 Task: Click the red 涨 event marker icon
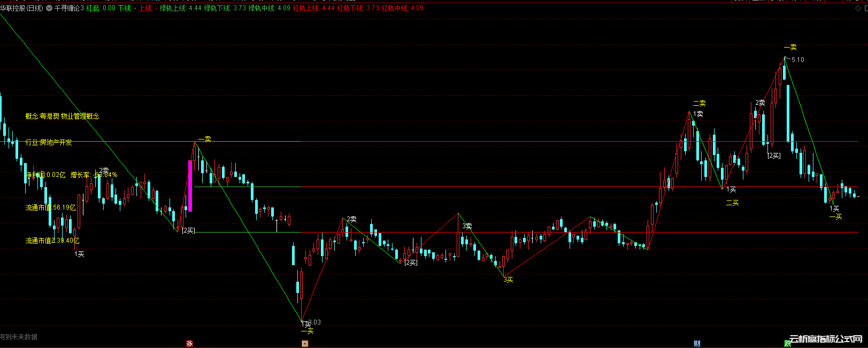[189, 343]
